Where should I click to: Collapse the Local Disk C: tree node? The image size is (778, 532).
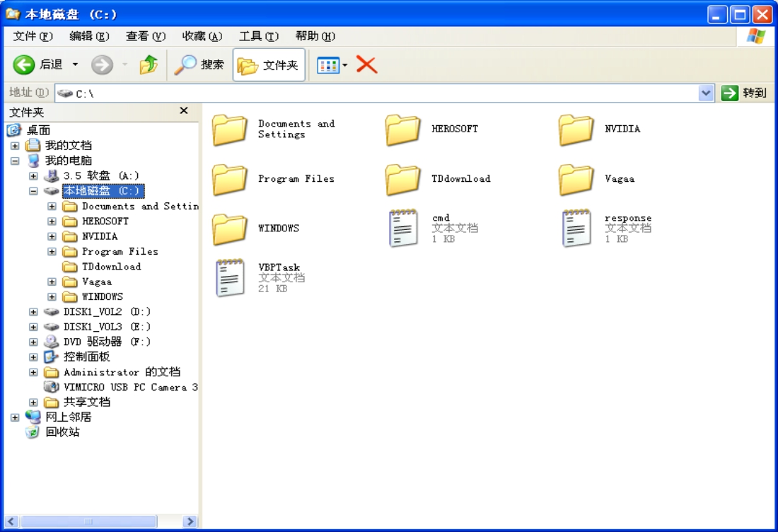tap(33, 191)
